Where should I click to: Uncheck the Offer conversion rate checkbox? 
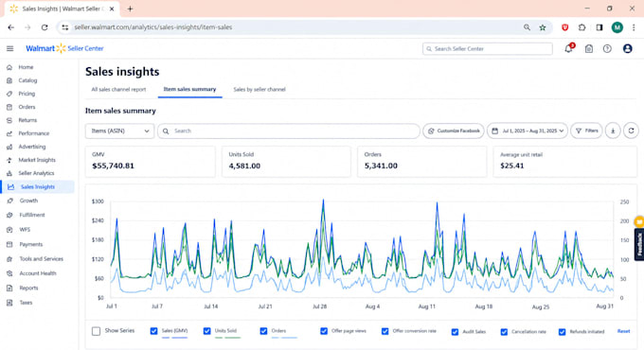[385, 331]
